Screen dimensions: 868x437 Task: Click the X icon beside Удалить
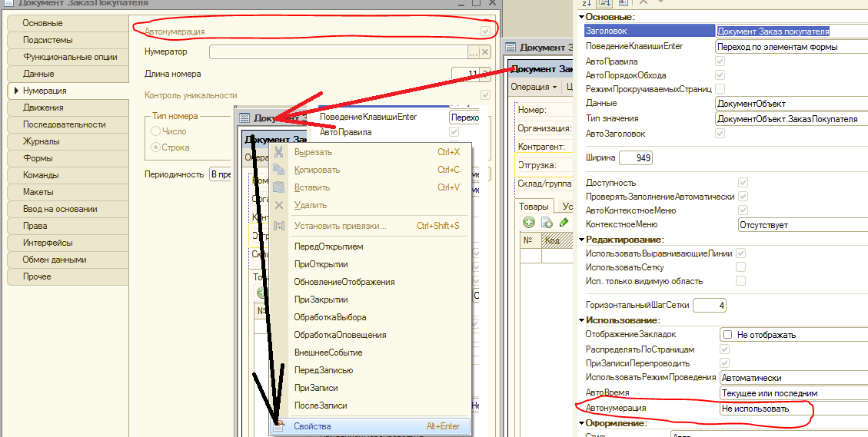[279, 205]
